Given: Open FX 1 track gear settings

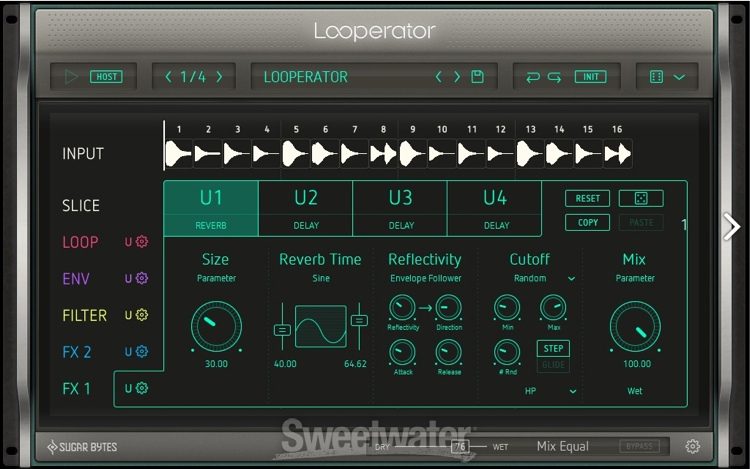Looking at the screenshot, I should [x=142, y=388].
